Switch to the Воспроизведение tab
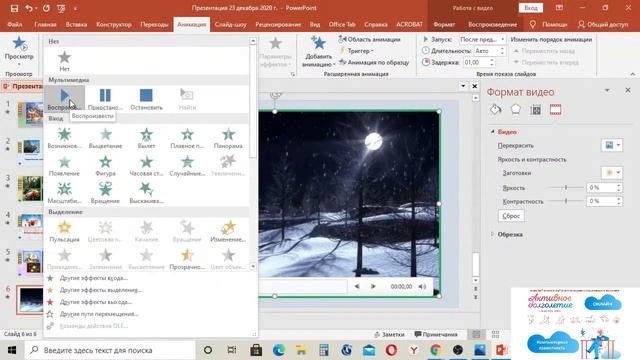The image size is (640, 360). point(492,24)
